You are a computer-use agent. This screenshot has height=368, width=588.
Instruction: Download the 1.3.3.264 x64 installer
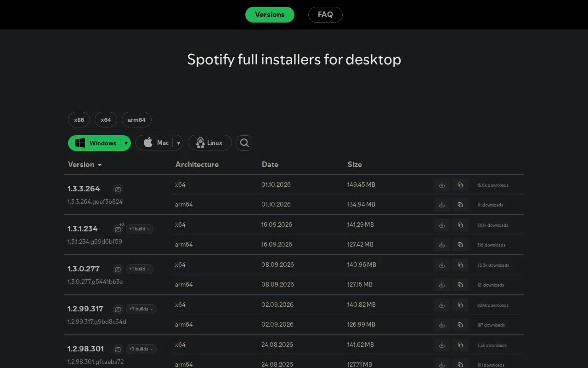442,185
